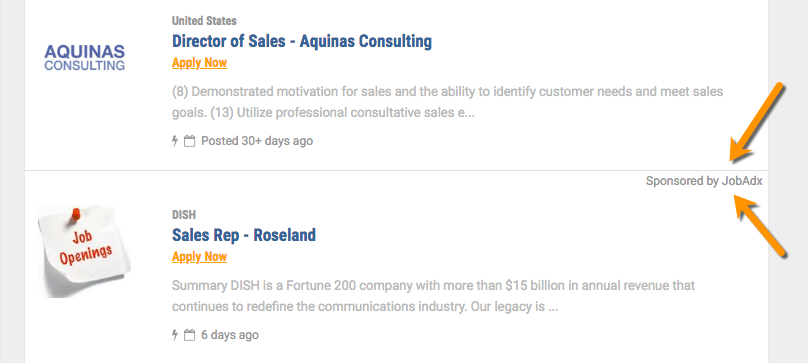The image size is (808, 363).
Task: Click the Demonstrated motivation for sales description text
Action: pos(447,102)
